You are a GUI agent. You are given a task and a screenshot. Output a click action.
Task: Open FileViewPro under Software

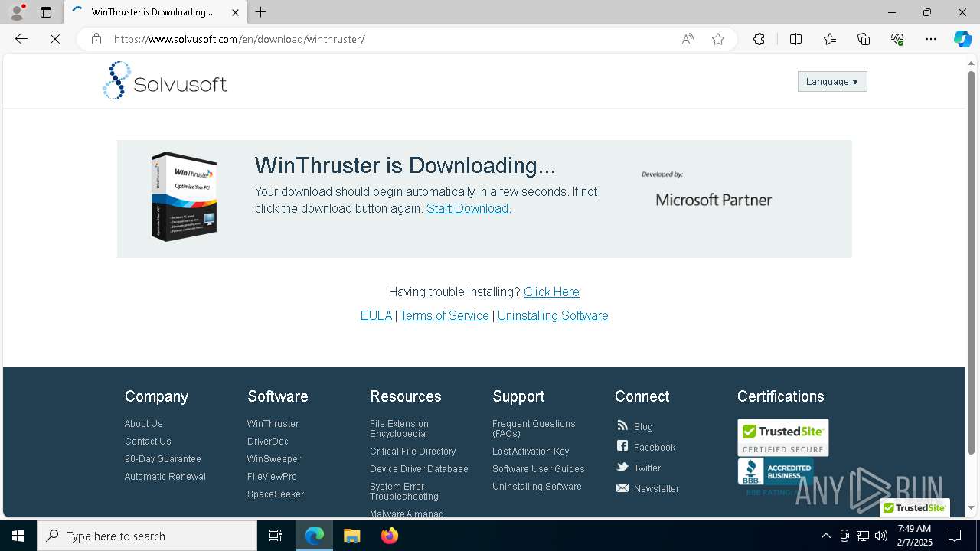(272, 477)
